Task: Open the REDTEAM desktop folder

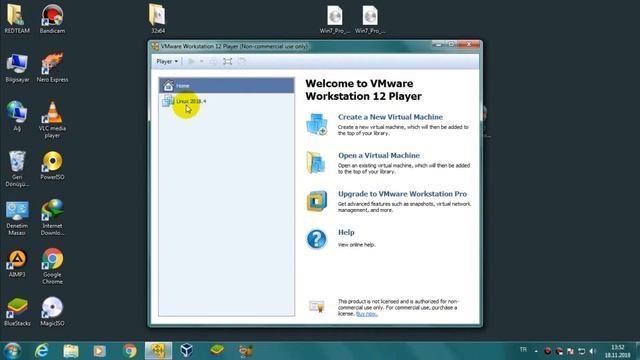Action: click(17, 19)
